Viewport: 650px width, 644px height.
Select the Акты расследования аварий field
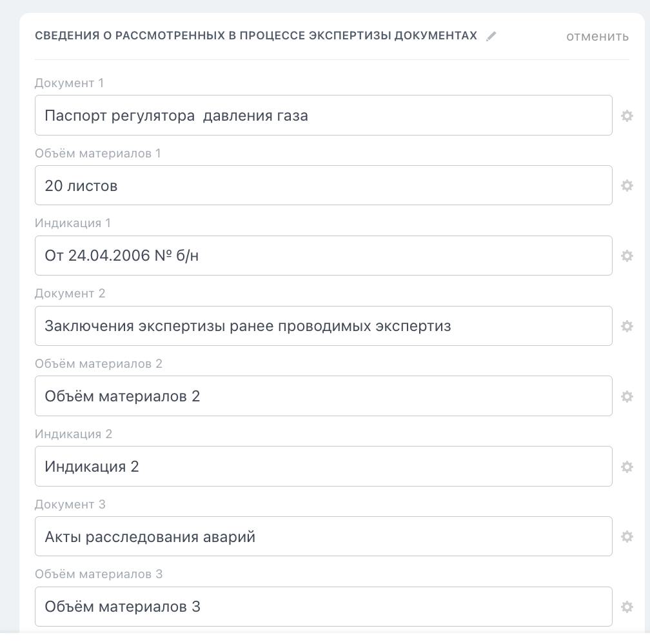click(323, 537)
